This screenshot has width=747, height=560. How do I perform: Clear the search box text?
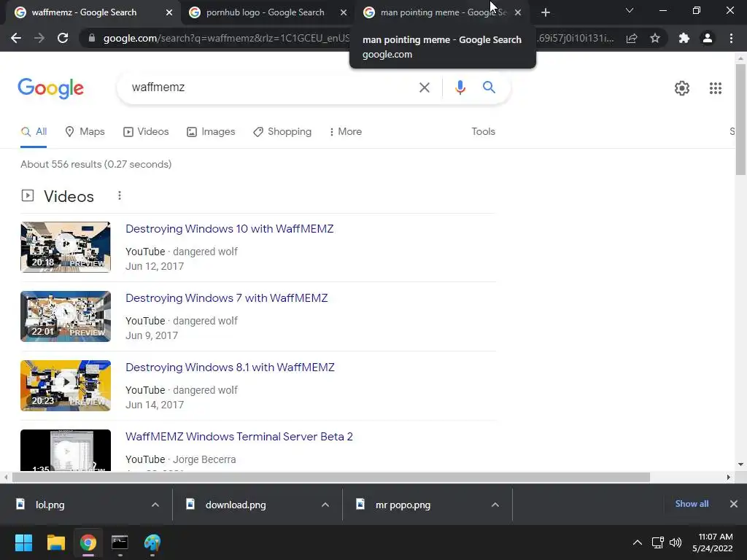(424, 87)
